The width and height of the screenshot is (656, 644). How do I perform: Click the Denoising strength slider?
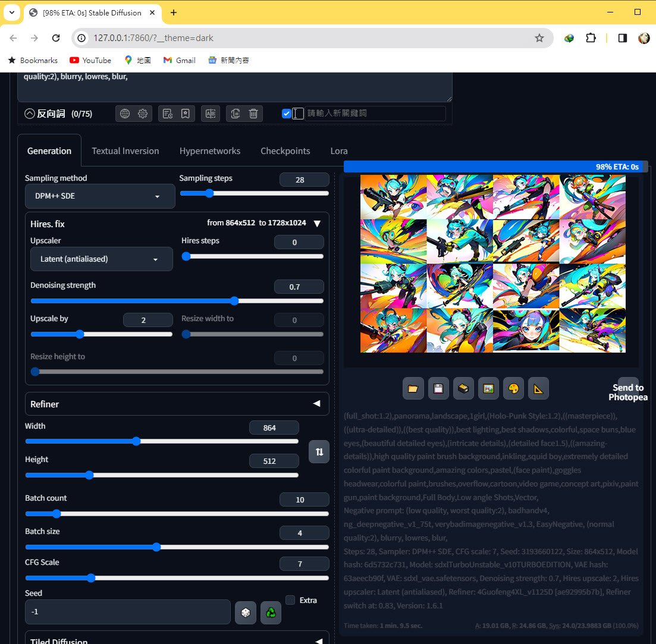(177, 301)
